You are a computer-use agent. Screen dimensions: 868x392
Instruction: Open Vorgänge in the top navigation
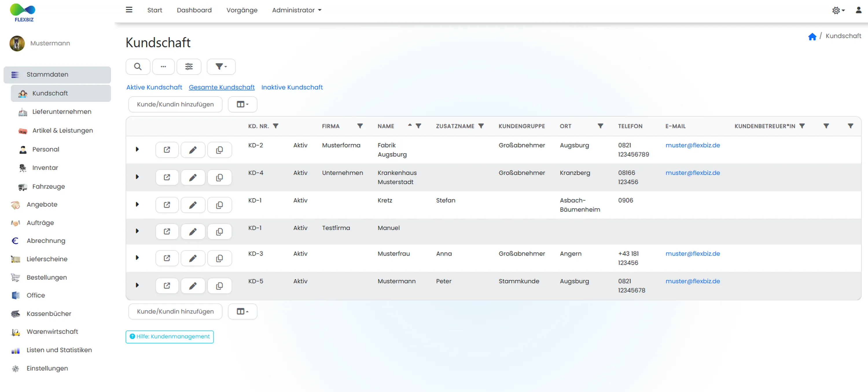[x=242, y=10]
